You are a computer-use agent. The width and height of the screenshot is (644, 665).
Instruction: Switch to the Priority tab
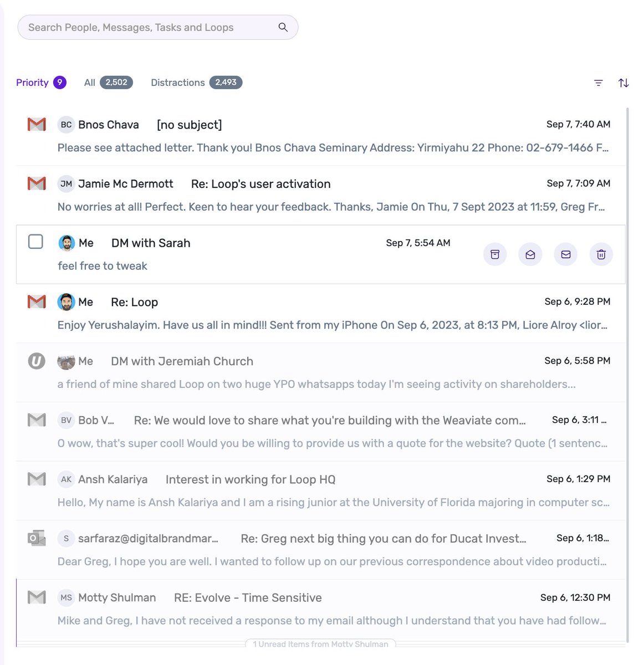coord(32,82)
